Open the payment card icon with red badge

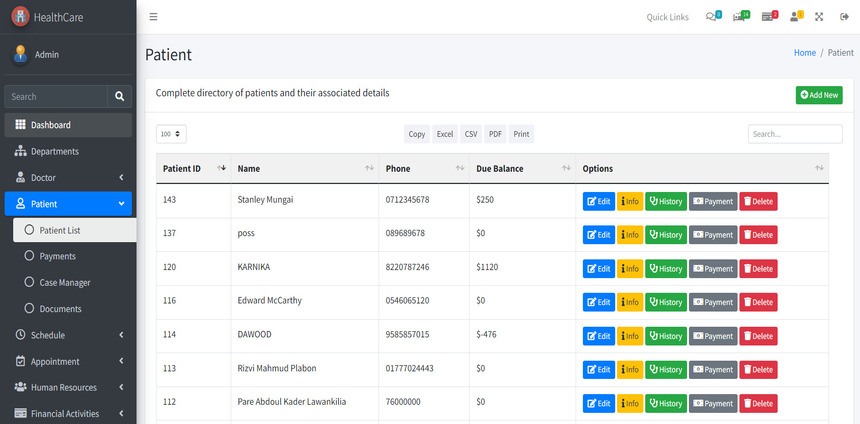point(768,17)
